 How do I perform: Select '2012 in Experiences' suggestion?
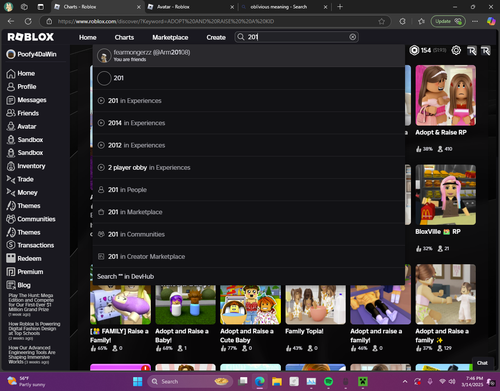coord(249,145)
